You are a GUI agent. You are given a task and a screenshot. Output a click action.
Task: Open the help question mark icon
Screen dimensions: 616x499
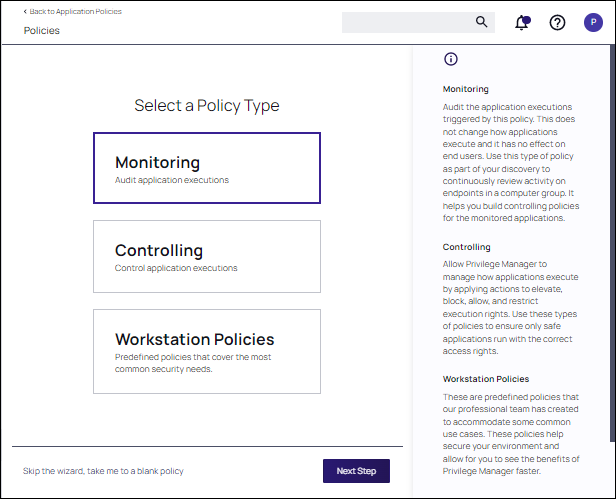(557, 23)
